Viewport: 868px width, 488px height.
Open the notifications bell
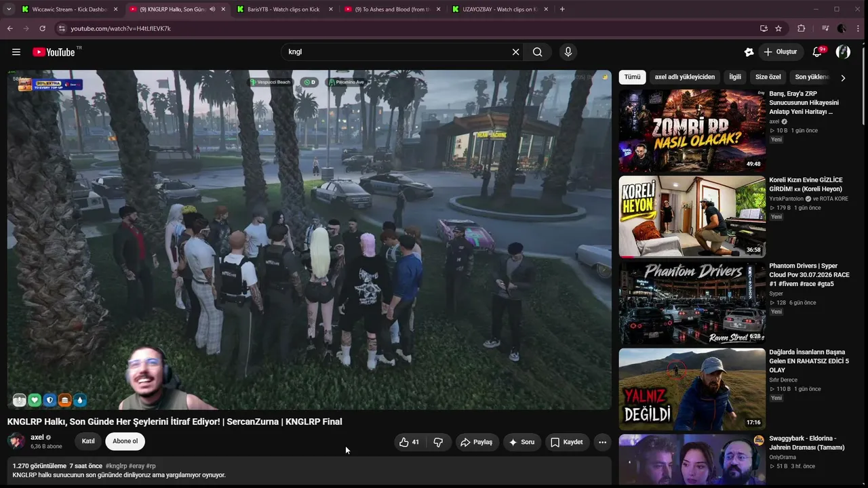[818, 52]
